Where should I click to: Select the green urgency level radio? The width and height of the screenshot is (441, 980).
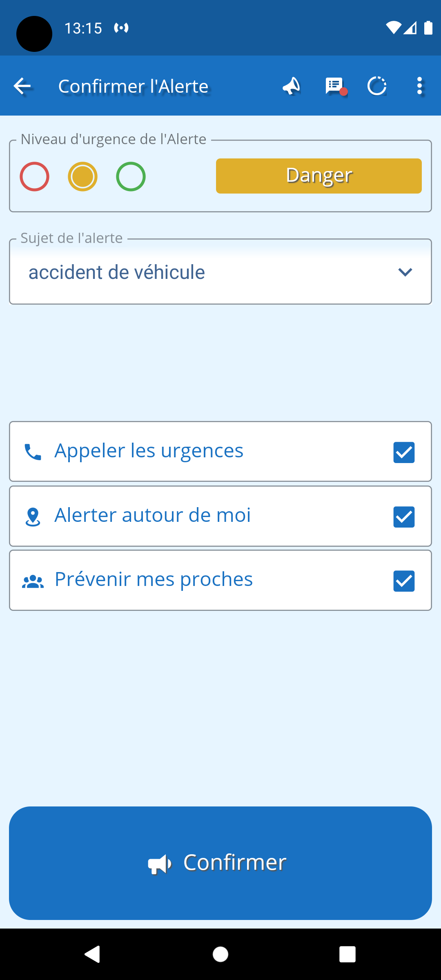point(131,176)
